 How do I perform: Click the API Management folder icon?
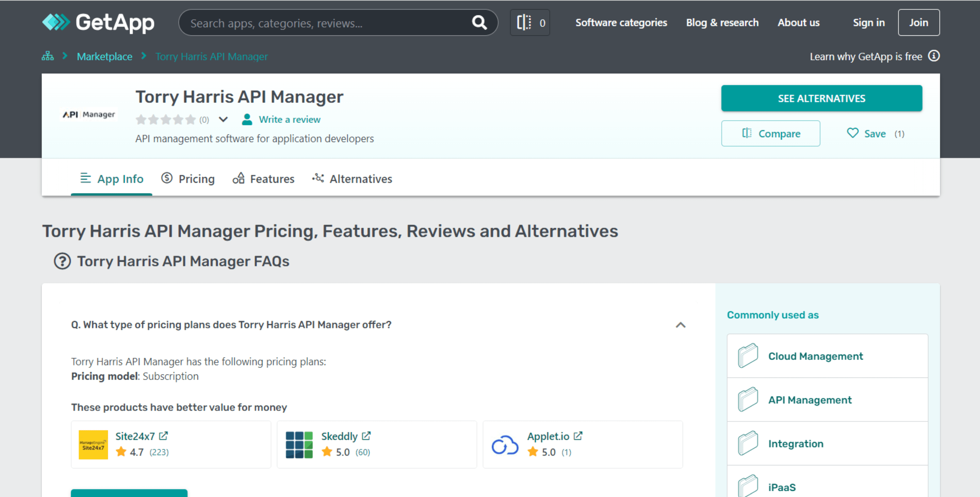coord(748,399)
